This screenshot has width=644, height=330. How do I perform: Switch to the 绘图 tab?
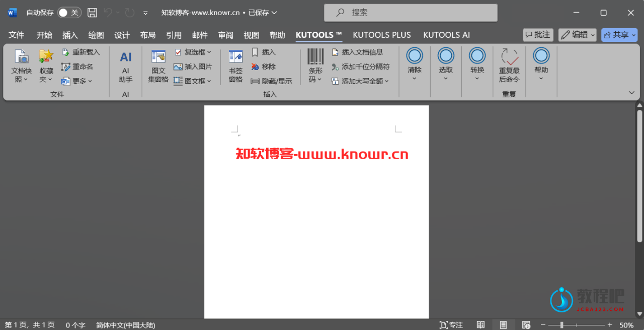(x=96, y=35)
